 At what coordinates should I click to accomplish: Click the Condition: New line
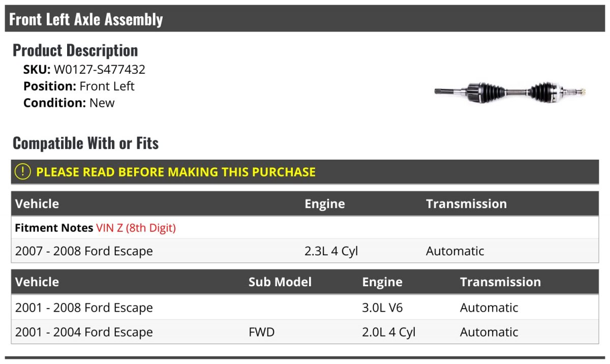69,103
